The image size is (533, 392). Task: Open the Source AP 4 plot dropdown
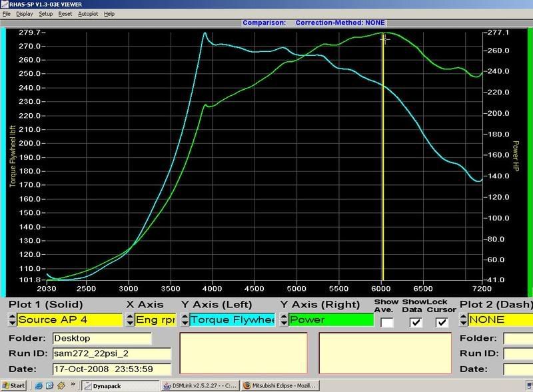tap(70, 319)
